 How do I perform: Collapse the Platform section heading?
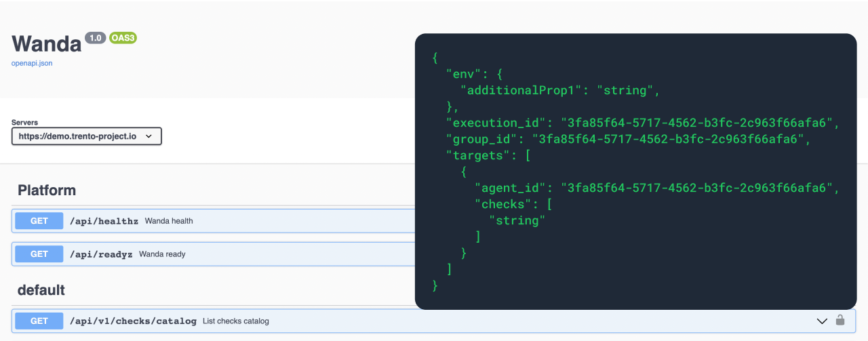coord(47,190)
